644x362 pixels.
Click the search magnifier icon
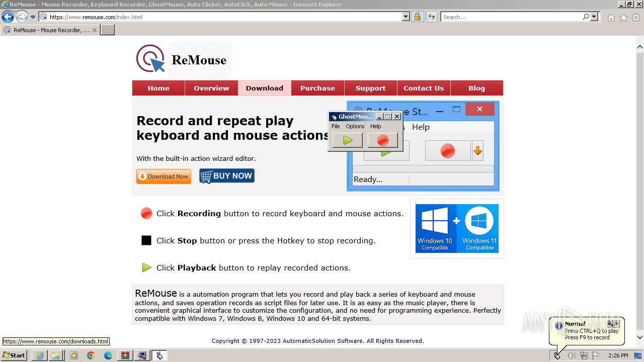coord(586,17)
